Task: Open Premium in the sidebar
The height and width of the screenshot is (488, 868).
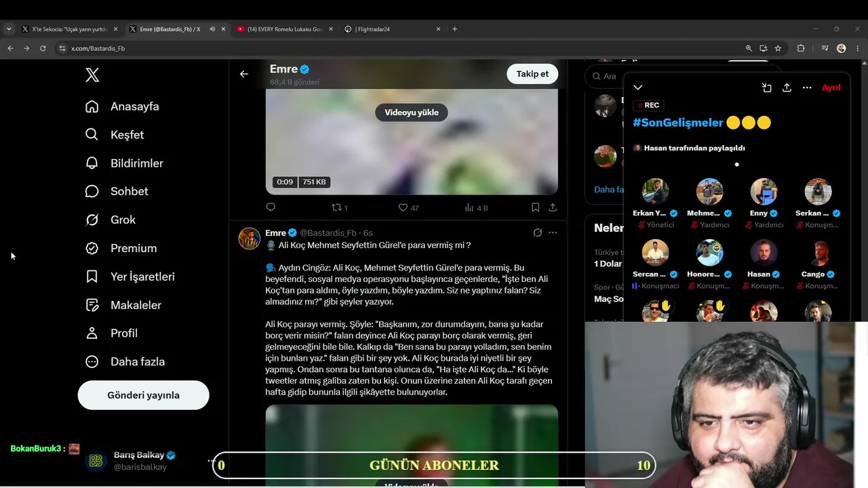Action: pos(121,248)
